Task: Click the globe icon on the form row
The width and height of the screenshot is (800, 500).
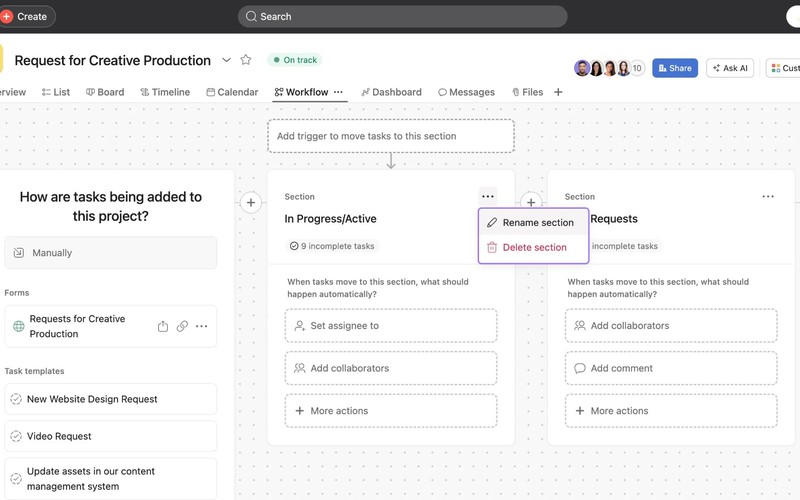Action: pyautogui.click(x=19, y=326)
